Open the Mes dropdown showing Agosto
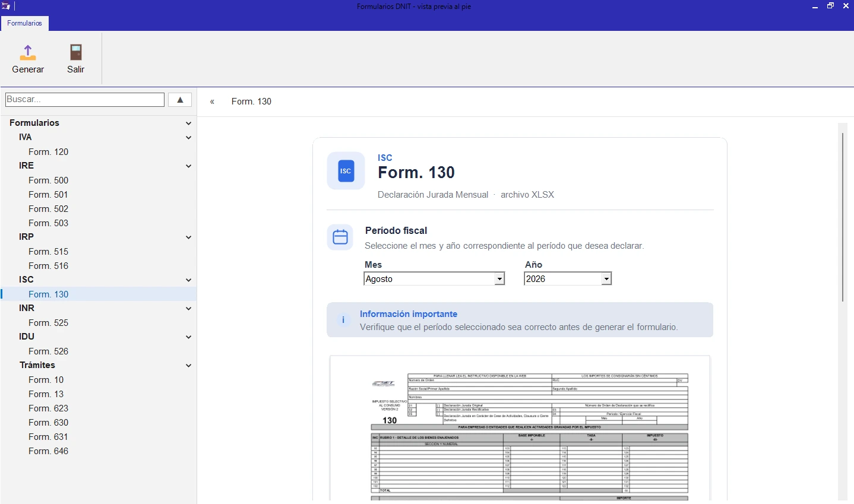The height and width of the screenshot is (504, 854). 434,279
